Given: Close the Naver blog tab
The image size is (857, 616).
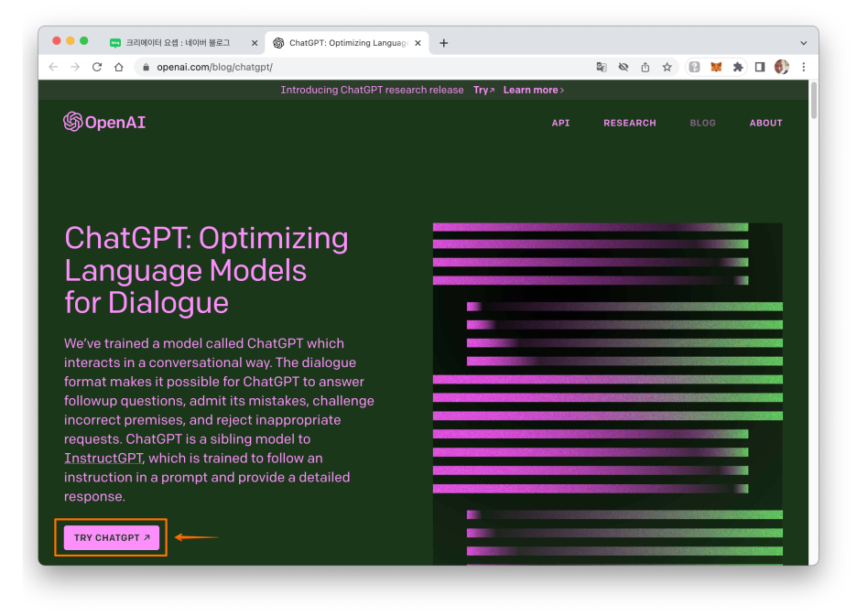Looking at the screenshot, I should point(255,43).
